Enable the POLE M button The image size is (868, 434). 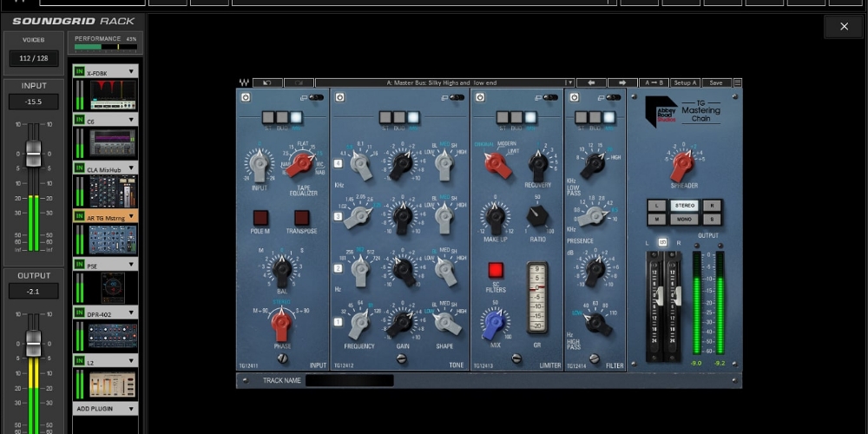tap(260, 218)
